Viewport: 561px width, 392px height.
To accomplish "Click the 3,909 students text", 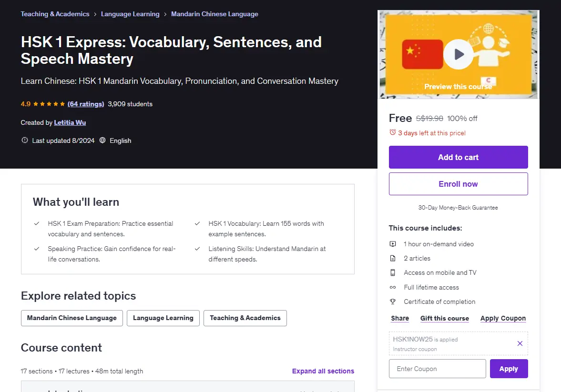I will [130, 104].
